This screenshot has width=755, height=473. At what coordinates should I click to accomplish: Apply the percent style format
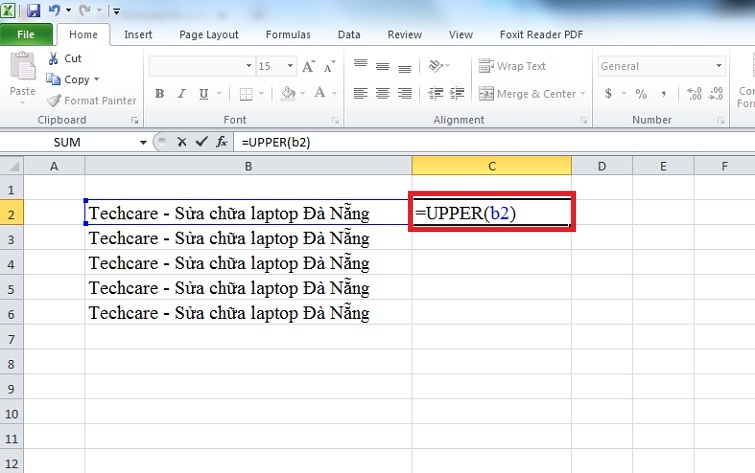641,94
